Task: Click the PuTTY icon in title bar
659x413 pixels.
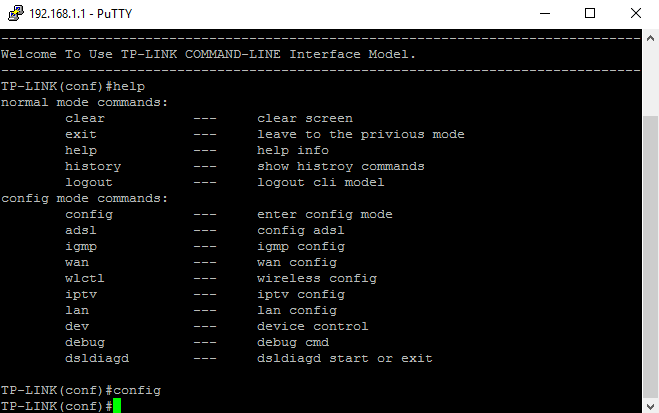Action: point(16,13)
